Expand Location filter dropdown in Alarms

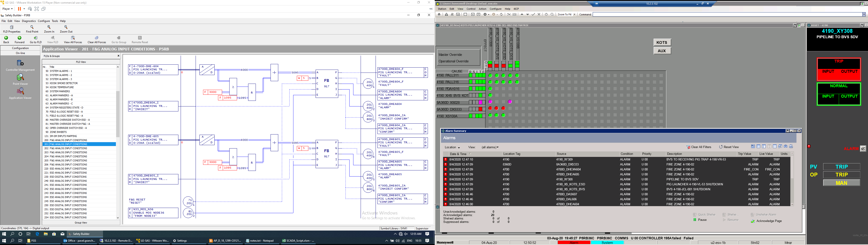click(452, 147)
